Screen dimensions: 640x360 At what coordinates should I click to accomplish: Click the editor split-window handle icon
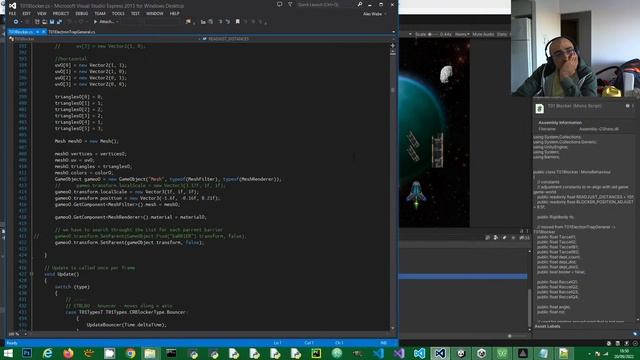[x=392, y=46]
